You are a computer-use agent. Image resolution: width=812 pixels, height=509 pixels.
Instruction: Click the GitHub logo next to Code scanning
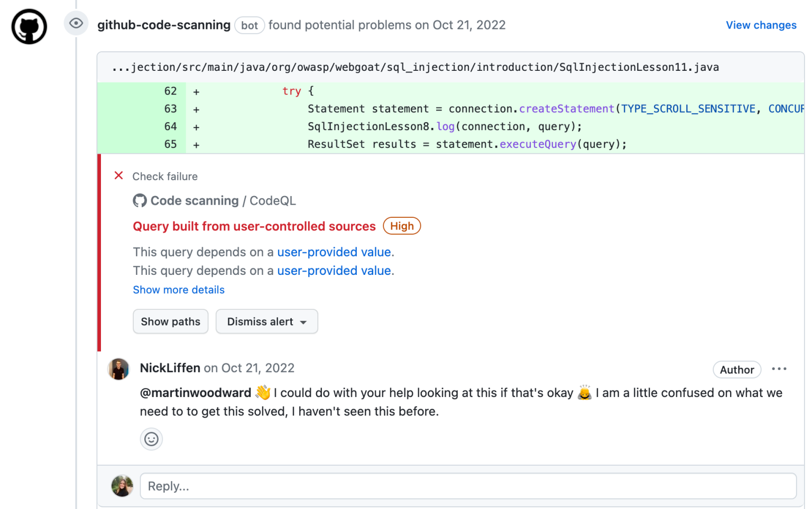140,201
